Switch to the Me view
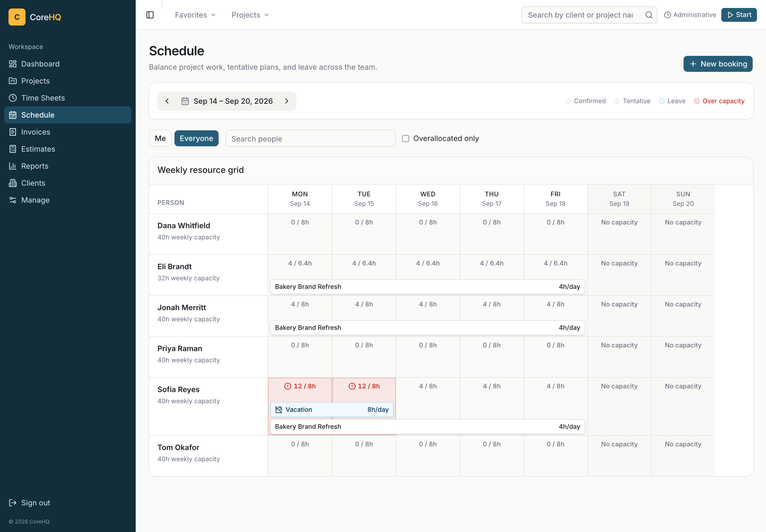This screenshot has height=532, width=766. [160, 138]
